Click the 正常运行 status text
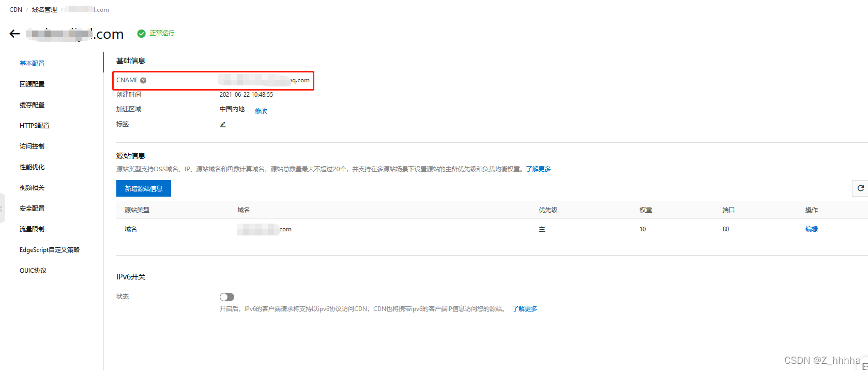Screen dimensions: 868x370 click(x=162, y=33)
